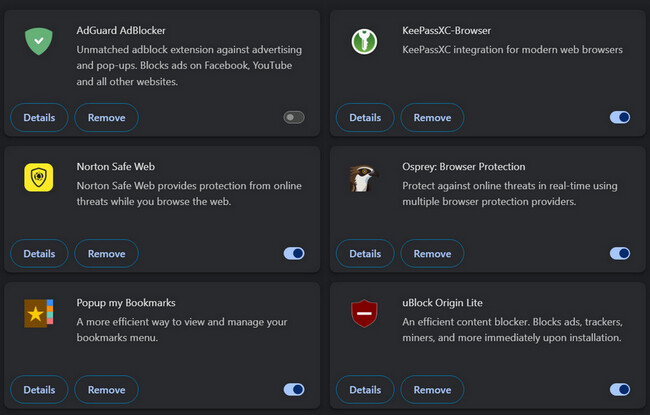Switch off Popup my Bookmarks toggle
The height and width of the screenshot is (415, 650).
[294, 389]
